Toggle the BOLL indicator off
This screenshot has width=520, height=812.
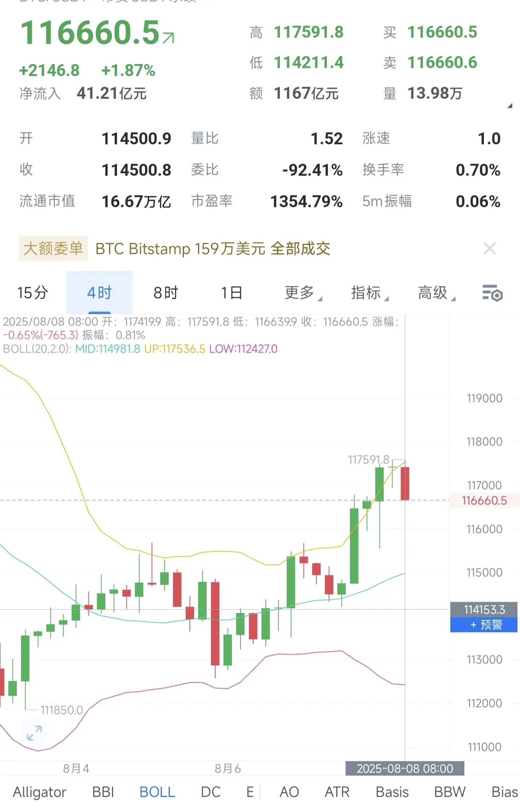[157, 792]
